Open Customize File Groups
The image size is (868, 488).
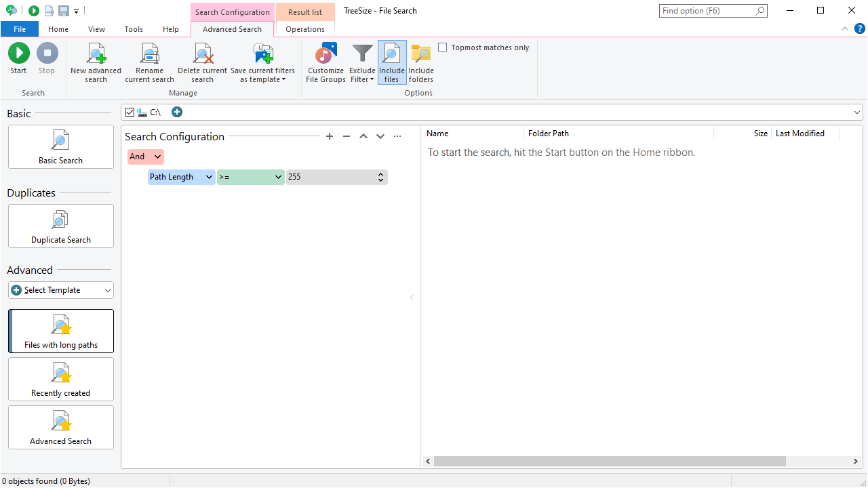[x=325, y=54]
